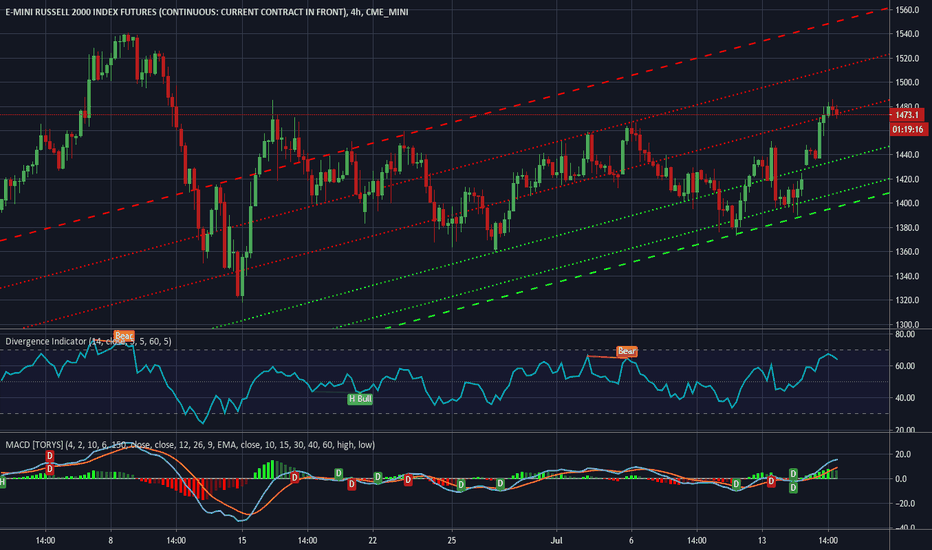This screenshot has height=550, width=932.
Task: Click the 1380.0 price axis label
Action: [908, 228]
